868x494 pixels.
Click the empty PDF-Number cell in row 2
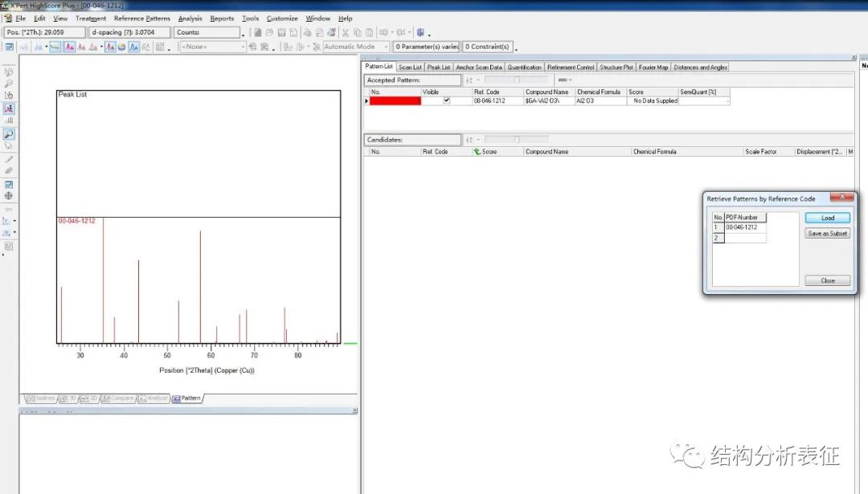pos(746,238)
